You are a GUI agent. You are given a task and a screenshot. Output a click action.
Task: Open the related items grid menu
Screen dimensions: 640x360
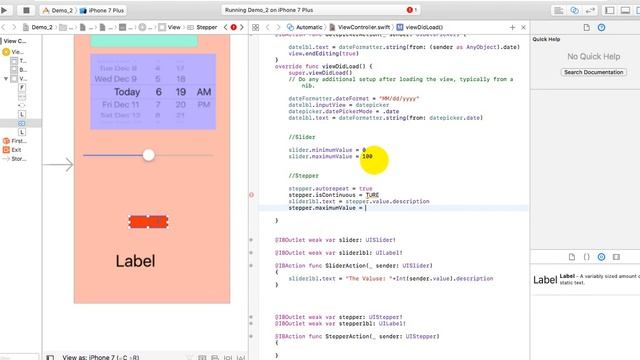(256, 27)
